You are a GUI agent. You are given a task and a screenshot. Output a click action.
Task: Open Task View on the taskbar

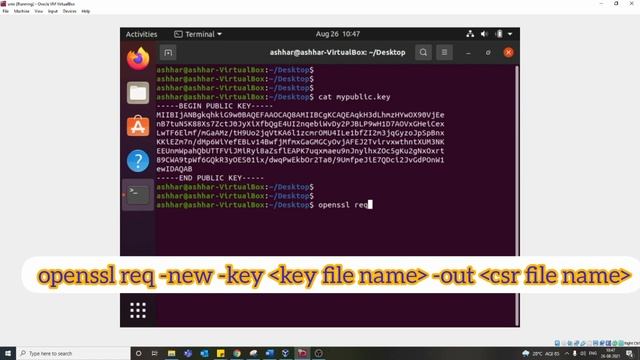click(154, 353)
